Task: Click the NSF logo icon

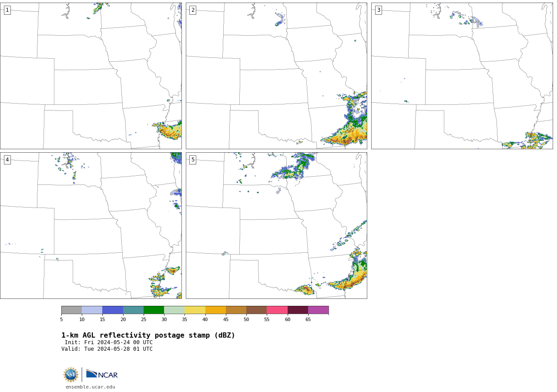Action: (x=71, y=375)
